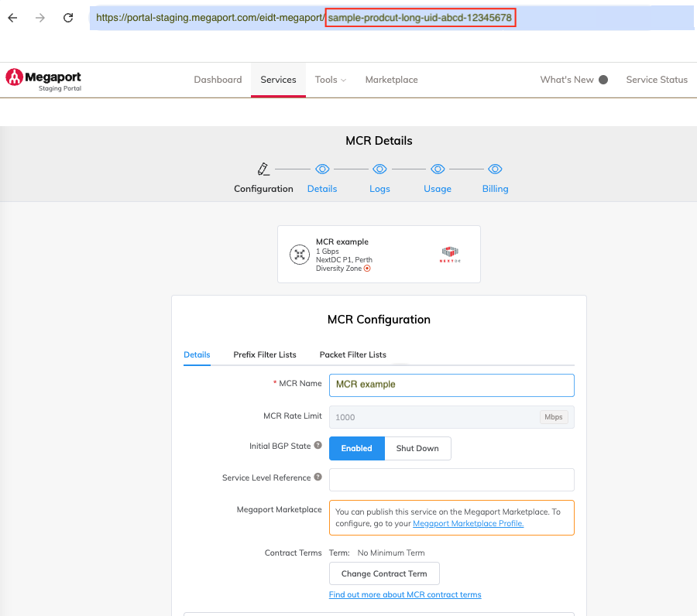Click the MCR service icon on summary card

pyautogui.click(x=300, y=254)
